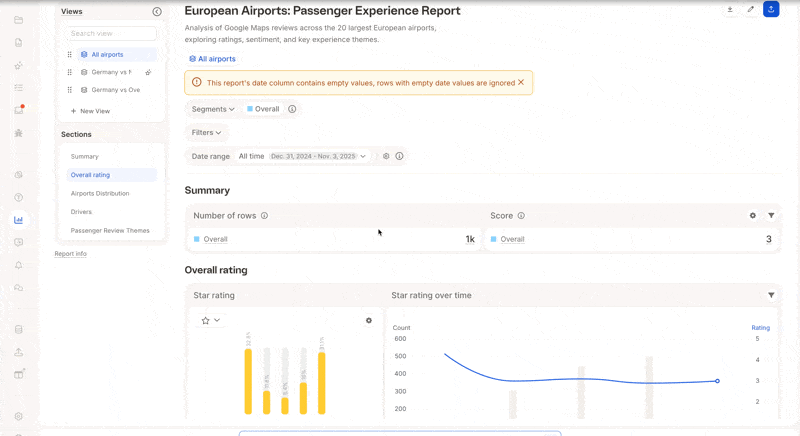The image size is (800, 436).
Task: Open the Report info link
Action: [70, 253]
